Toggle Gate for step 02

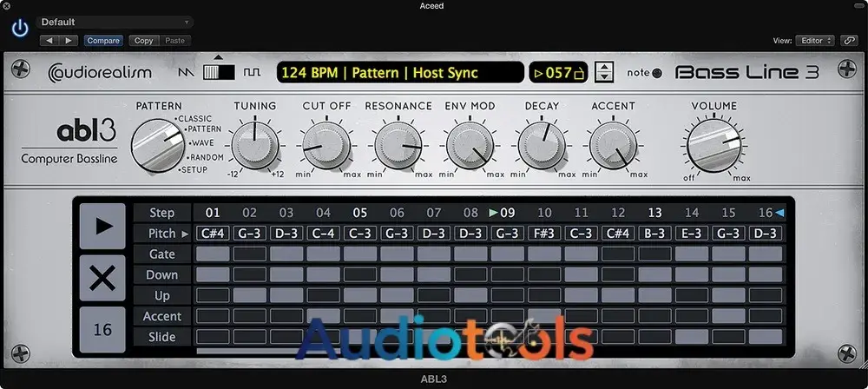tap(250, 254)
